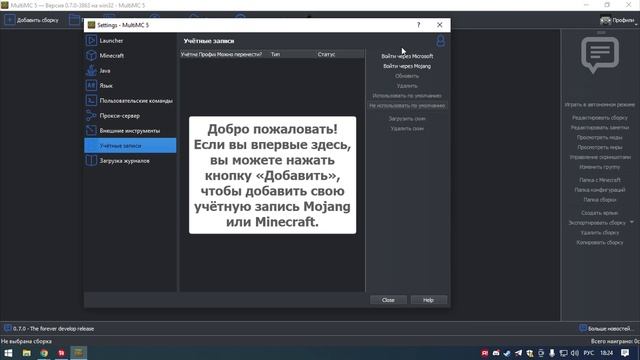
Task: Click the volume speaker tray icon
Action: [575, 353]
